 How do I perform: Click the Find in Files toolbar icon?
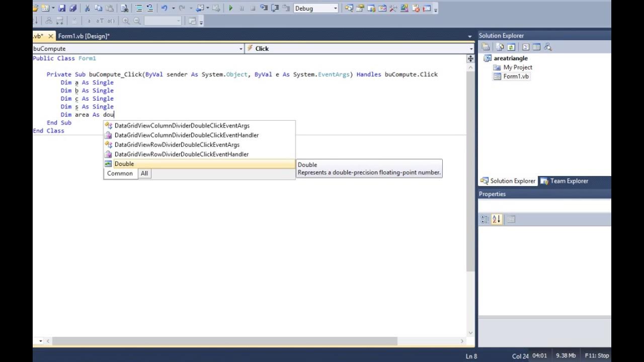click(x=124, y=8)
